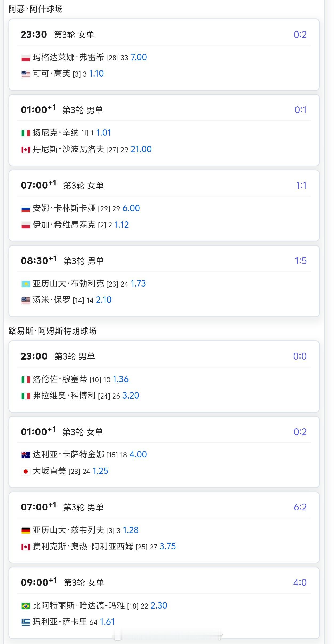Choose the 1.12 odds for 伊加·希维昂泰克
The width and height of the screenshot is (336, 644).
tap(122, 225)
